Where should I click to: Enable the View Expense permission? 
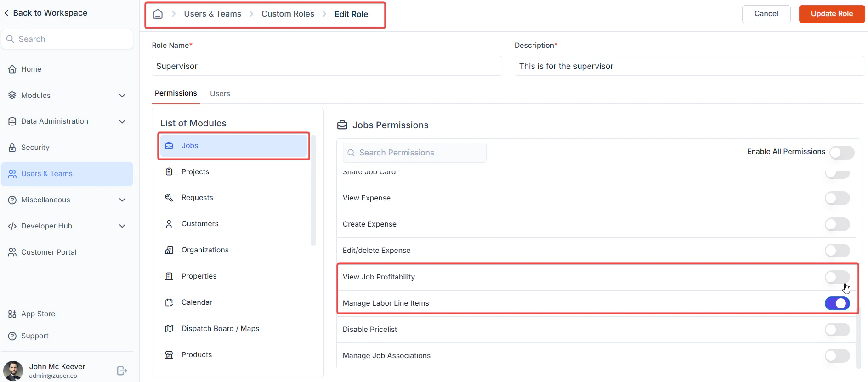pos(837,198)
